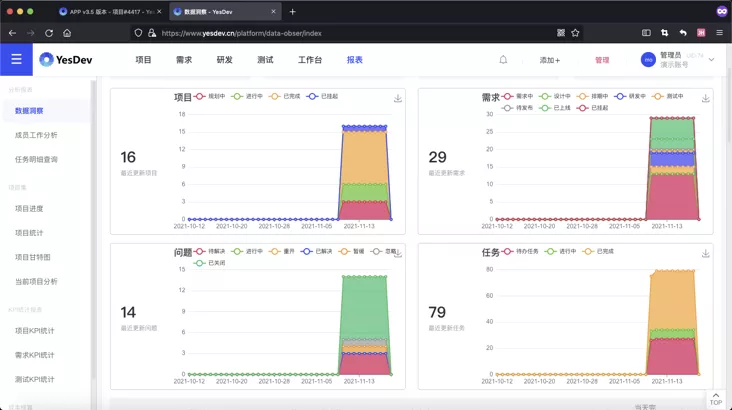This screenshot has width=732, height=410.
Task: Bookmark this page with star icon
Action: (x=575, y=33)
